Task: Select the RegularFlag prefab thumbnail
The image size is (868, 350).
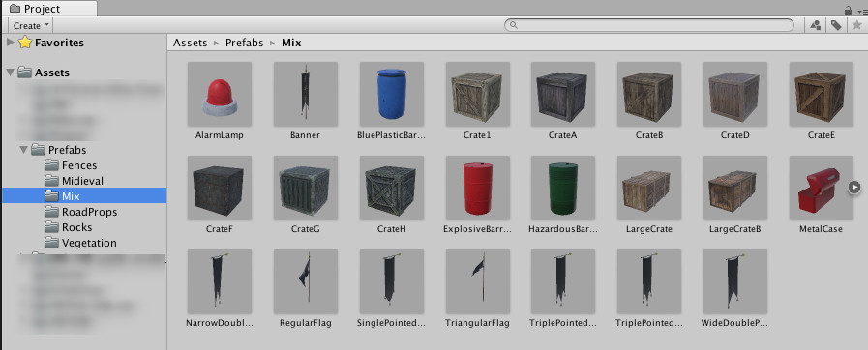Action: pos(306,281)
